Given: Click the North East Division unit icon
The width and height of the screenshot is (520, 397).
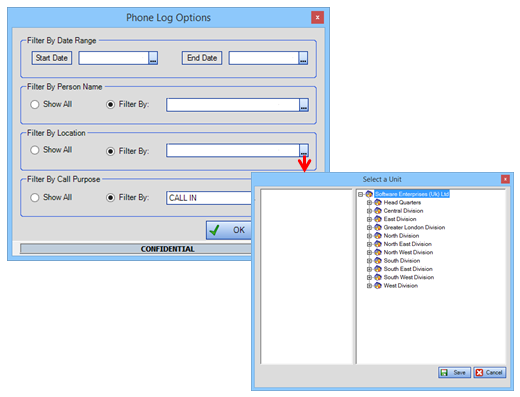Looking at the screenshot, I should (378, 244).
